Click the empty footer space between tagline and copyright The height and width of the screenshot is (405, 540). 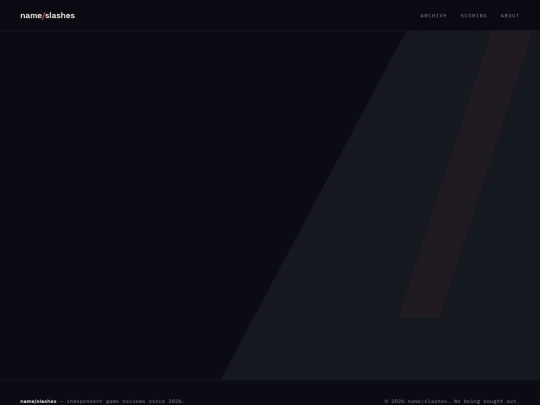pyautogui.click(x=284, y=401)
